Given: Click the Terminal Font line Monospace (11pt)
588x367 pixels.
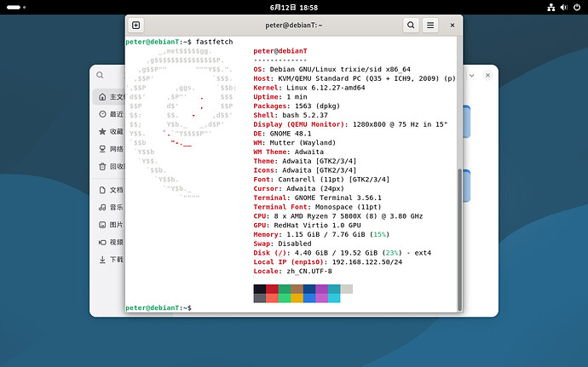Looking at the screenshot, I should 317,207.
